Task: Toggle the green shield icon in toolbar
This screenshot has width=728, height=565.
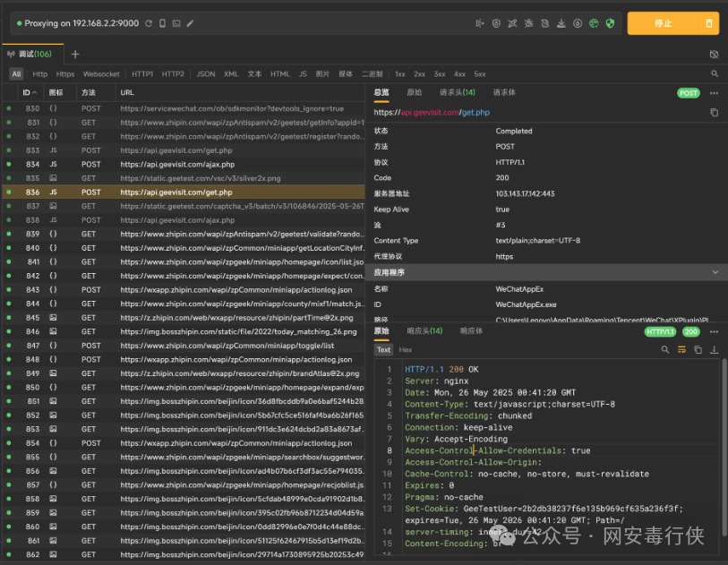Action: tap(610, 23)
